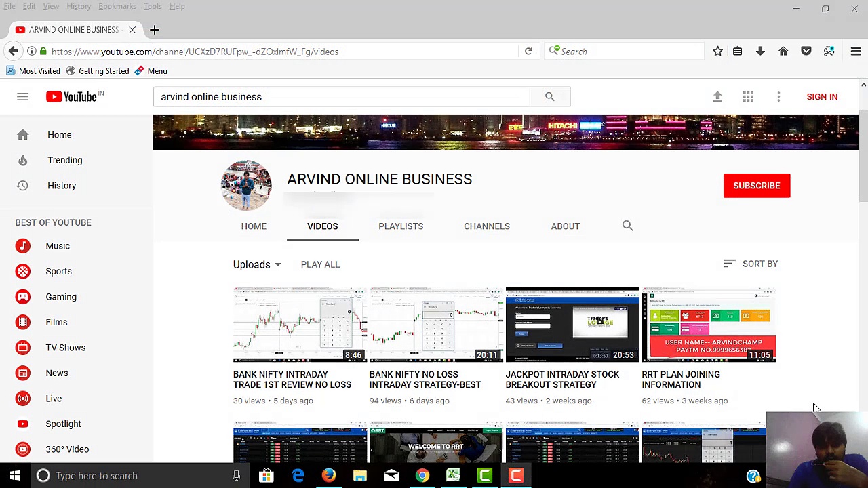
Task: Open the Firefox hamburger menu
Action: pos(856,52)
